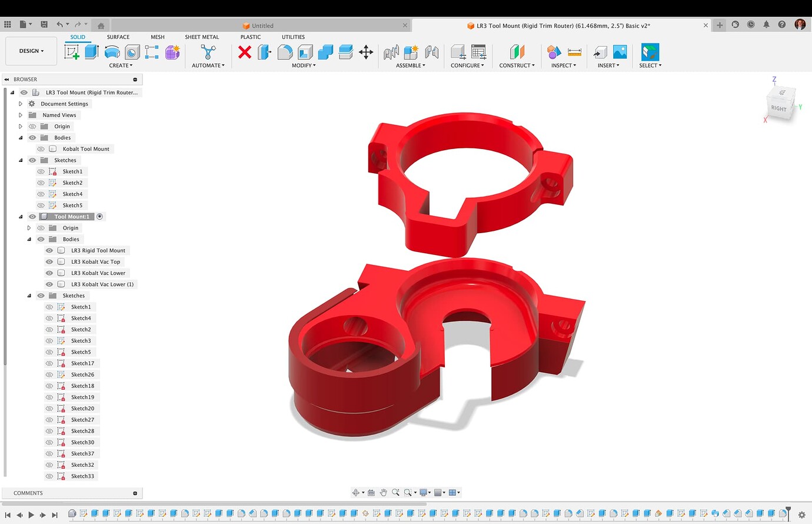Screen dimensions: 812x524
Task: Click RIGHT face on the ViewCube
Action: (780, 108)
